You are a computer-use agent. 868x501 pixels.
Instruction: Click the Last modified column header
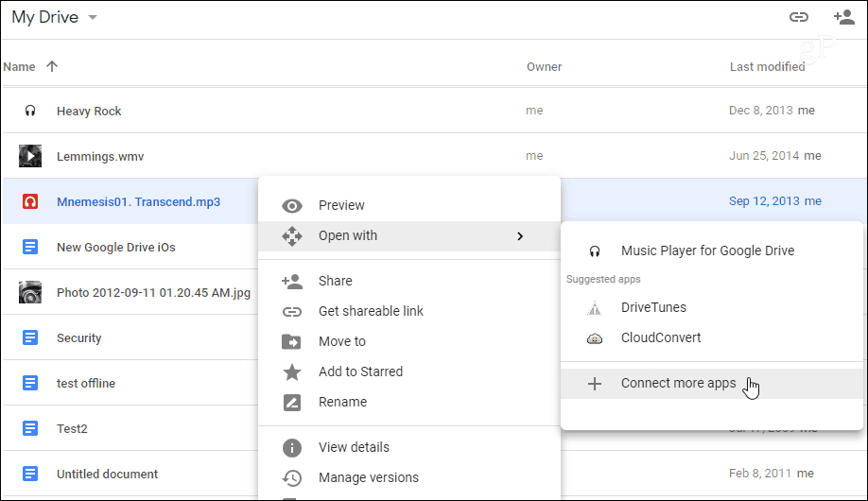pos(767,67)
